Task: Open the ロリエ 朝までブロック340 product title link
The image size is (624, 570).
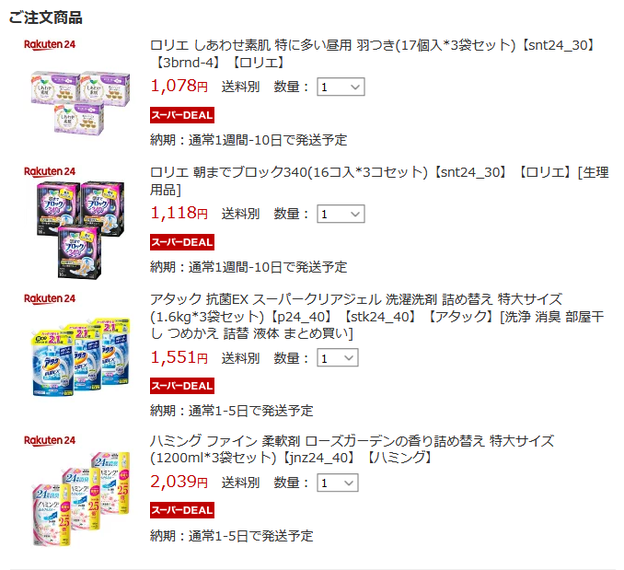Action: [379, 181]
